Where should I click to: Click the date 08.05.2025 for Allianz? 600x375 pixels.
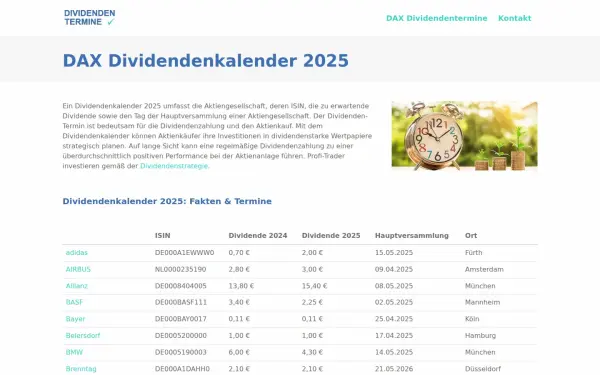[x=394, y=286]
